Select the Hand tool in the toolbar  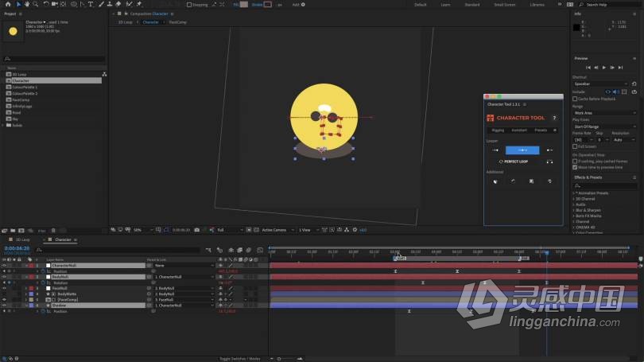tap(28, 4)
